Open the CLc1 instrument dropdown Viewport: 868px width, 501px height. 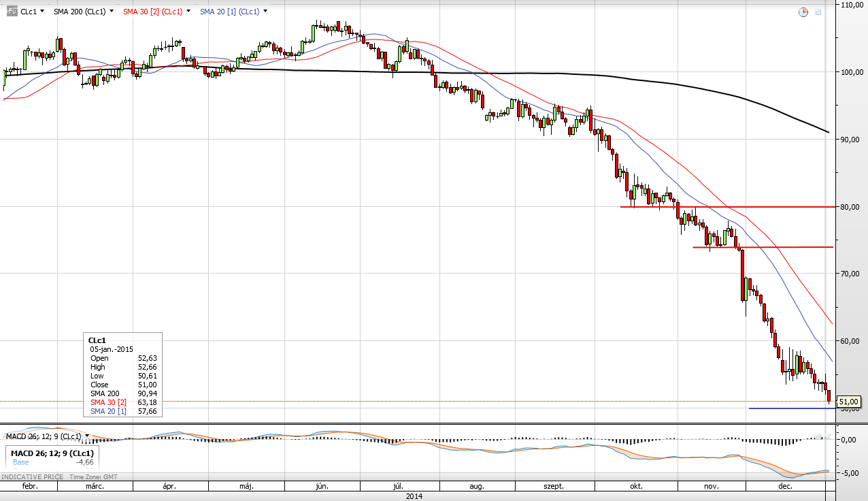[x=43, y=12]
